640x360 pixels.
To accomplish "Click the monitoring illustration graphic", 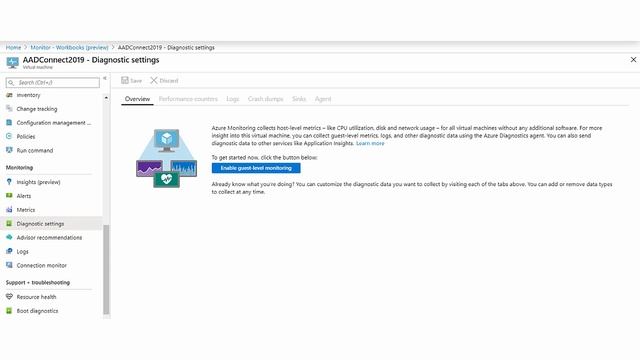I will point(167,158).
